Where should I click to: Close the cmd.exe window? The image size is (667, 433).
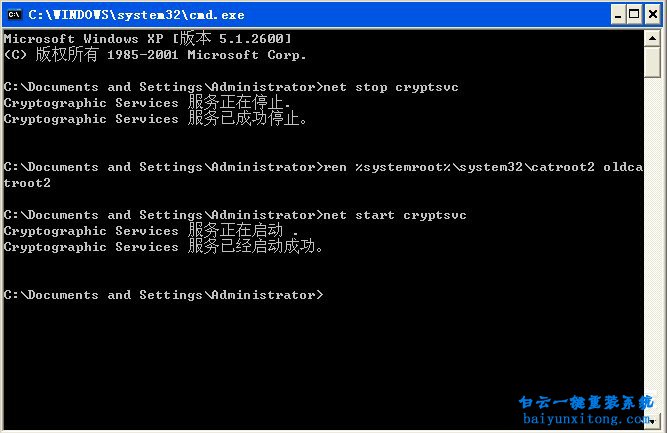(650, 14)
